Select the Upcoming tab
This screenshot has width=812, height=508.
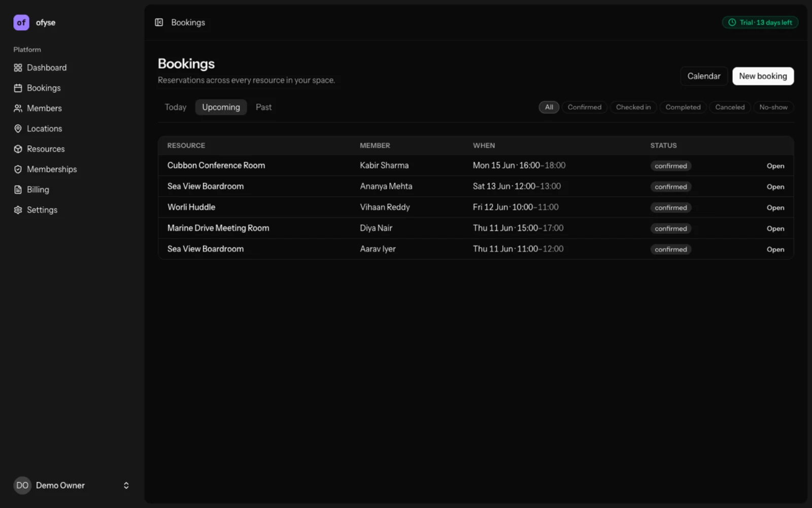click(221, 107)
